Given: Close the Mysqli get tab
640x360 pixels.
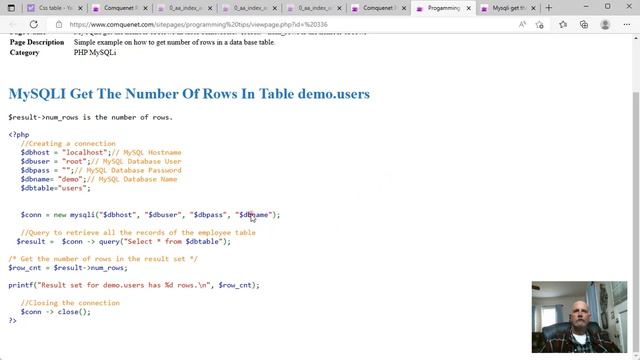Looking at the screenshot, I should [533, 8].
